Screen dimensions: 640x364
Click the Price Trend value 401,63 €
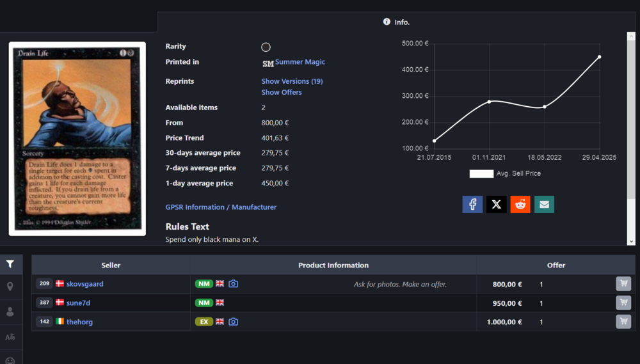point(275,138)
